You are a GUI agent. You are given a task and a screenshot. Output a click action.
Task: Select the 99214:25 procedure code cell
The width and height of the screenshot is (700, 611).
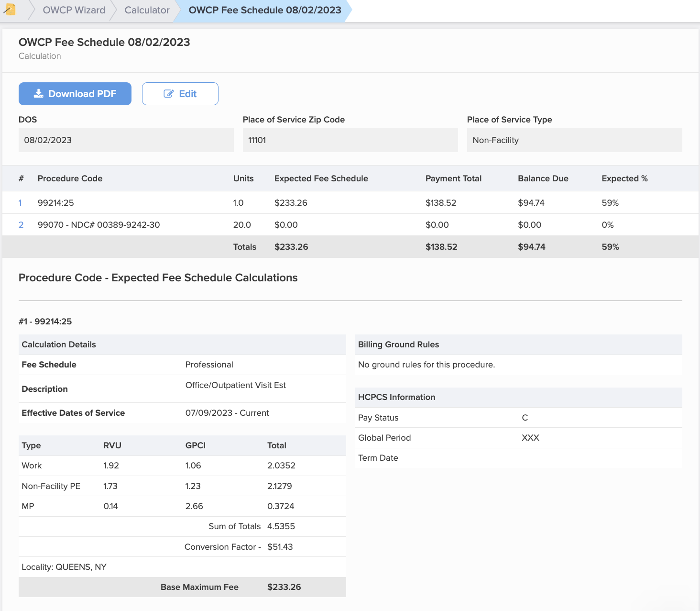pyautogui.click(x=56, y=203)
